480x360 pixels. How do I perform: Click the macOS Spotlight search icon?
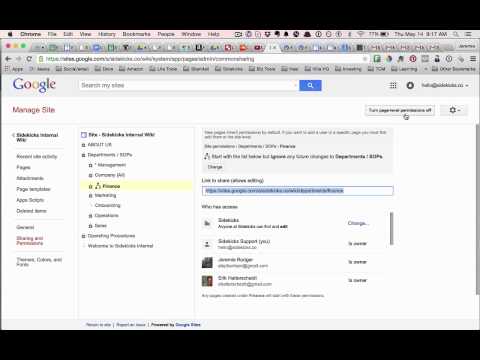pyautogui.click(x=456, y=34)
